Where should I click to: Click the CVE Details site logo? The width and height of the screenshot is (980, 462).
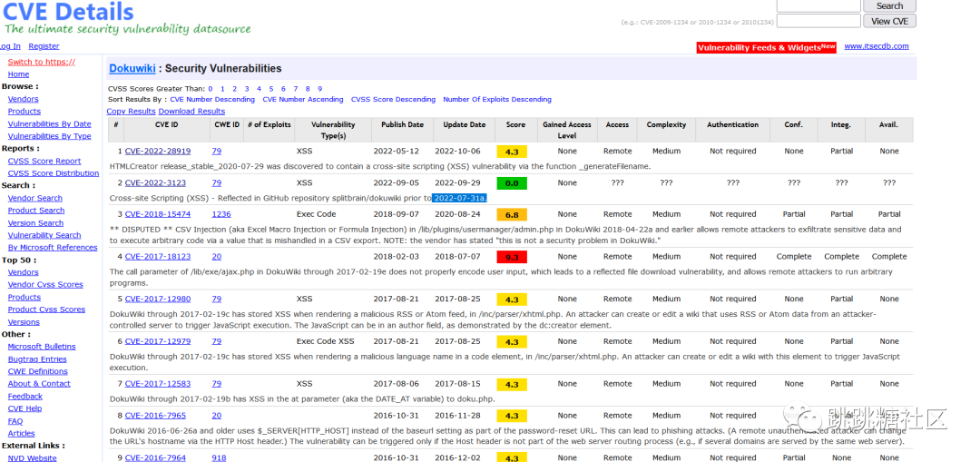[x=68, y=11]
